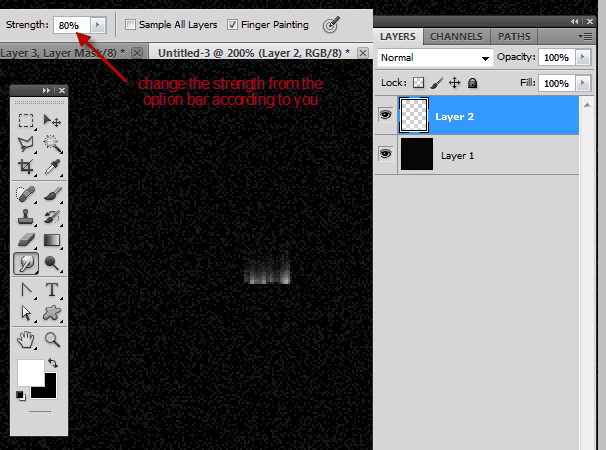The width and height of the screenshot is (606, 450).
Task: Lock all with padlock icon
Action: click(472, 83)
